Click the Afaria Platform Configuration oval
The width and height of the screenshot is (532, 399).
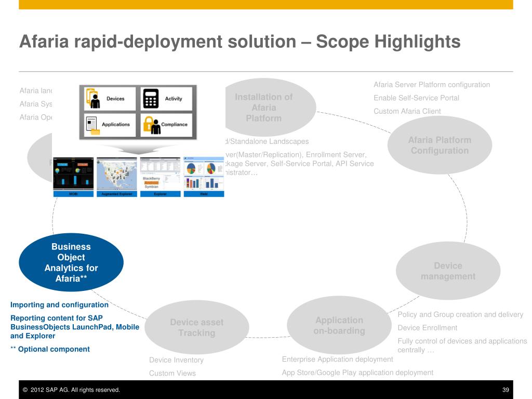click(x=440, y=145)
